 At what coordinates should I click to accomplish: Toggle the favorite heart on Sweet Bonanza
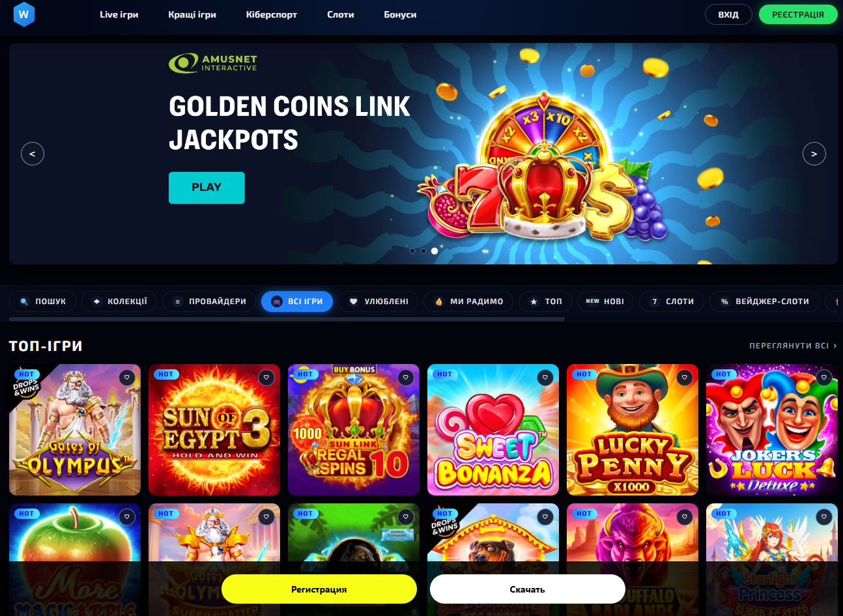click(545, 377)
